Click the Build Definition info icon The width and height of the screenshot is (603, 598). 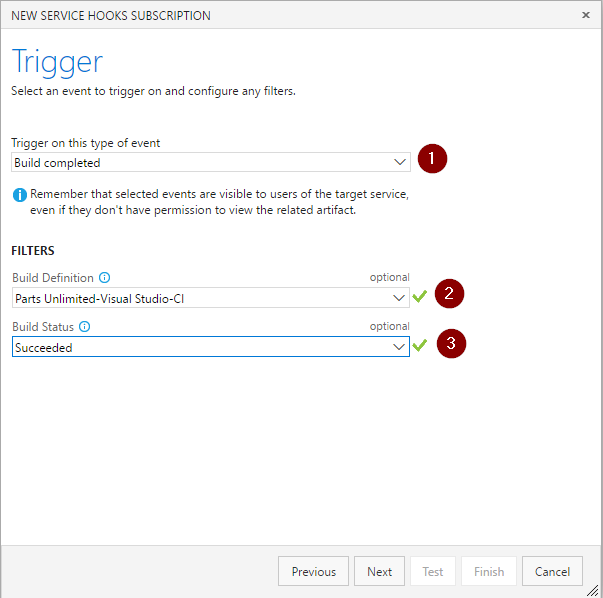pos(105,277)
